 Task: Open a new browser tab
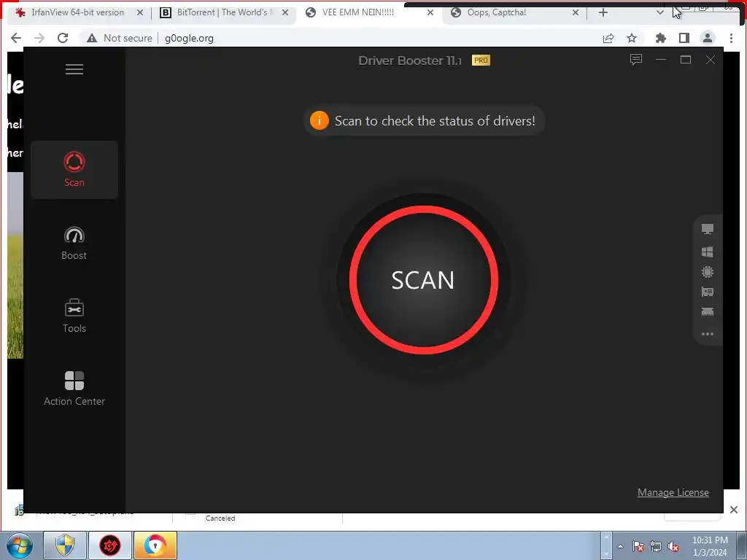click(603, 13)
